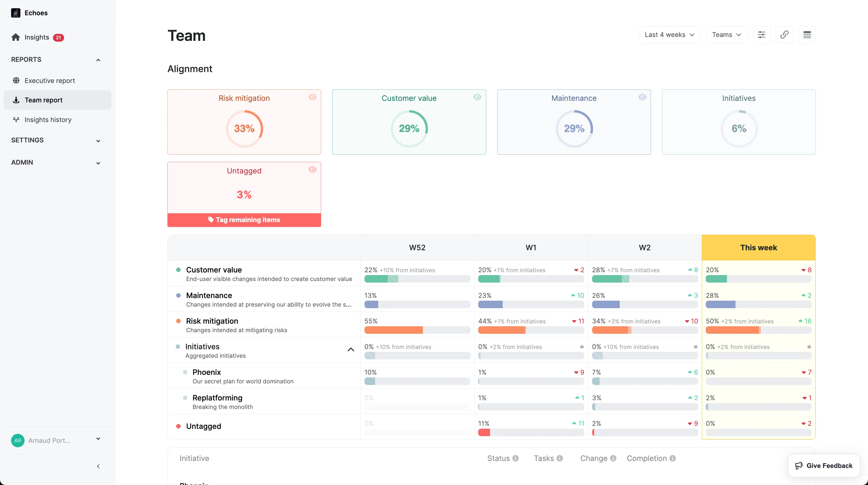Click the Insights home icon

click(x=16, y=37)
